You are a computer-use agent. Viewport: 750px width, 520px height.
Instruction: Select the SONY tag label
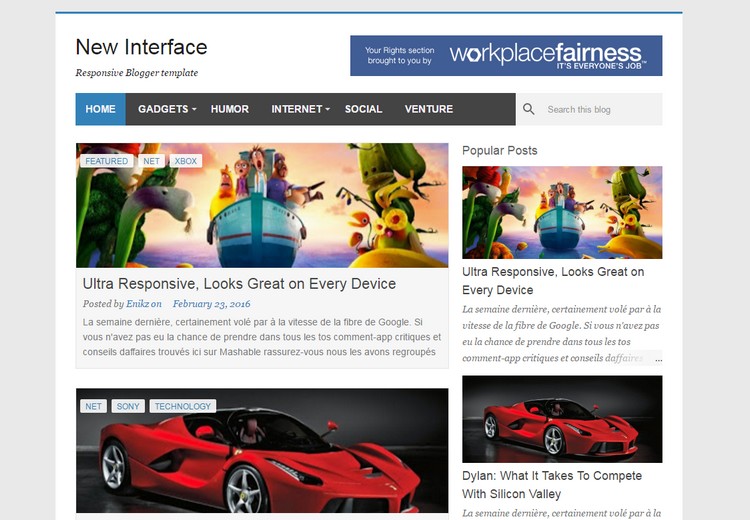(128, 406)
